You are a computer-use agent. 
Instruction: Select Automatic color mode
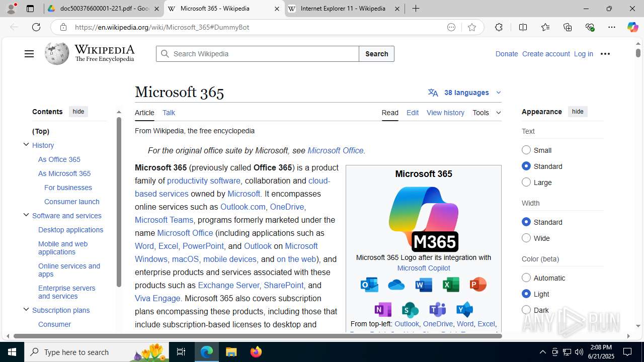pos(526,278)
